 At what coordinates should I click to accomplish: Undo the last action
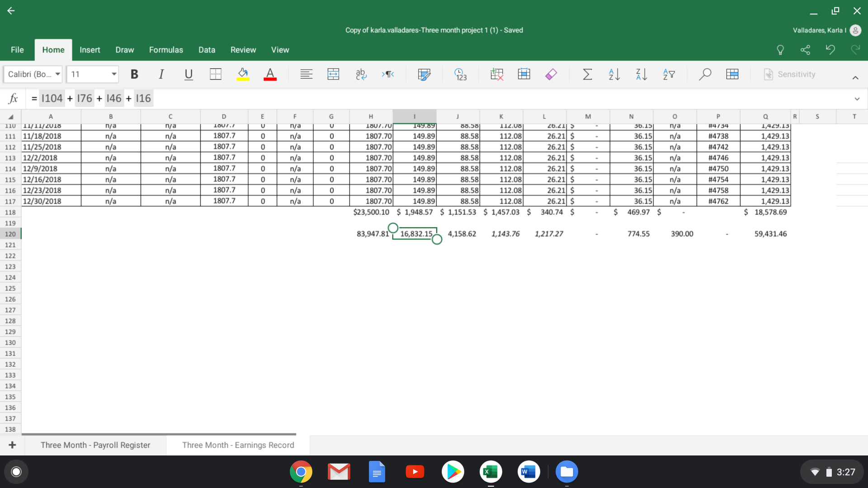830,50
